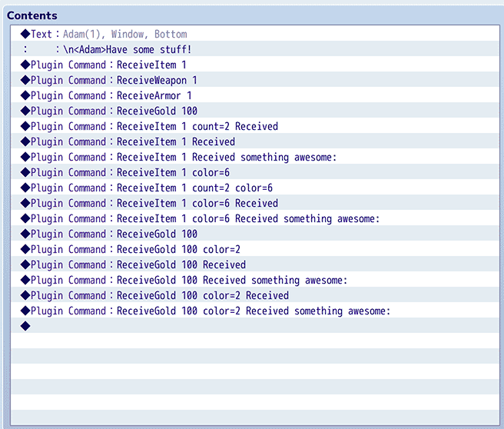Select the 'ReceiveGold 100 color=2' row
504x429 pixels.
tap(255, 249)
